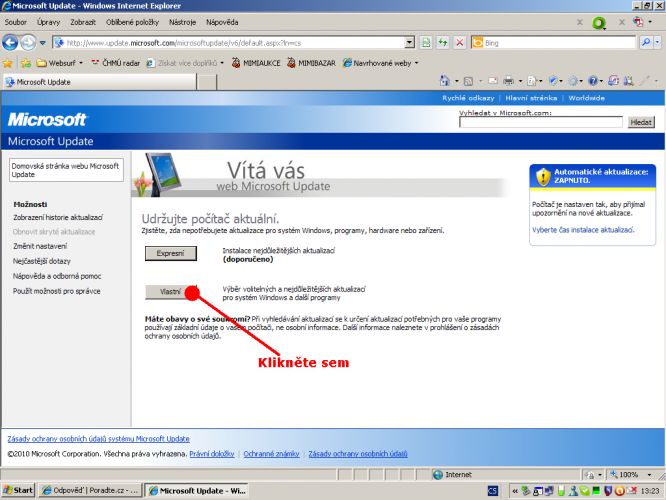Screen dimensions: 666x500
Task: Click the Safety shield icon
Action: pyautogui.click(x=553, y=81)
